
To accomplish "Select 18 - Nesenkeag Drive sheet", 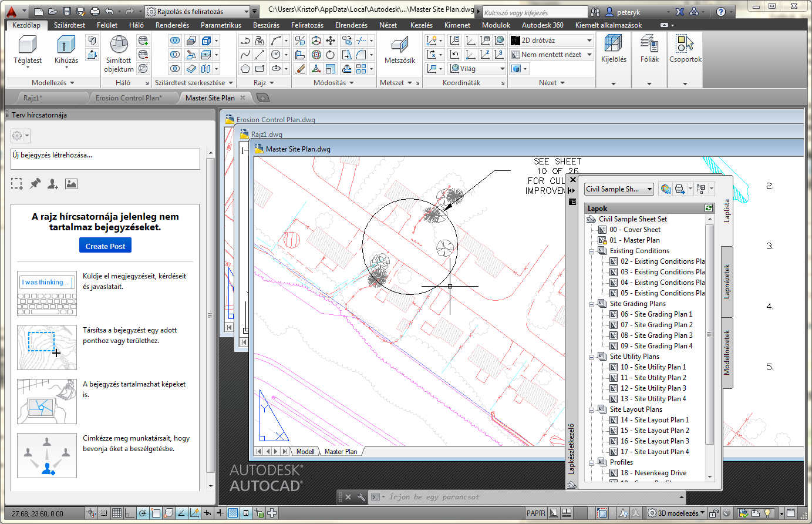I will pyautogui.click(x=653, y=473).
